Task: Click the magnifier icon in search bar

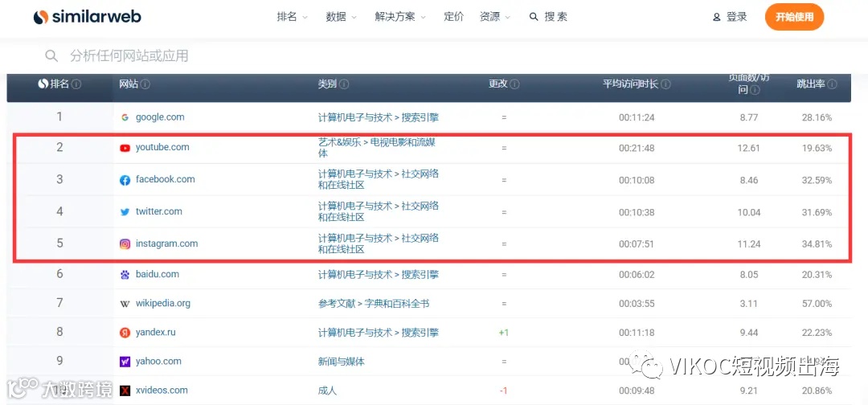Action: pos(51,55)
